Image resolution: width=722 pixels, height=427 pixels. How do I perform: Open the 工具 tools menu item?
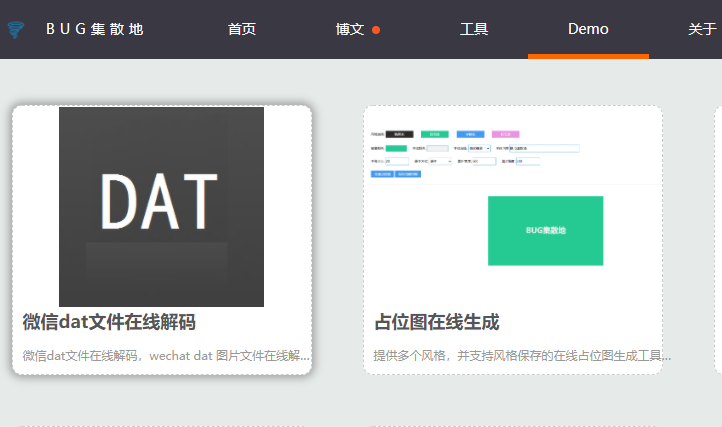[x=474, y=29]
